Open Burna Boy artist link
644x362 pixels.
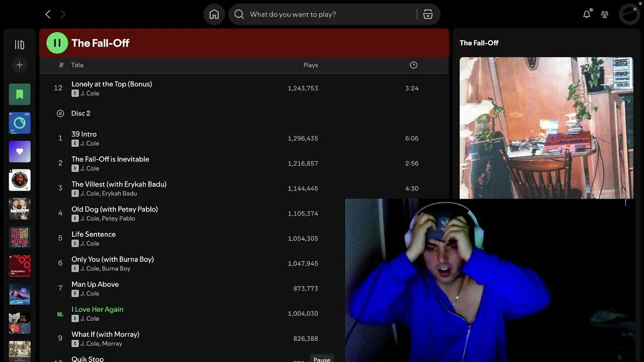[x=116, y=268]
